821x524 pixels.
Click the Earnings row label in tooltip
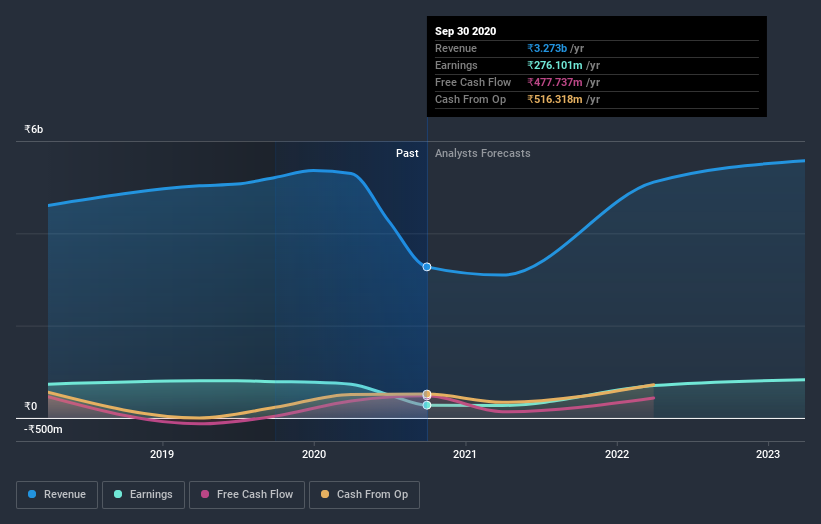456,65
